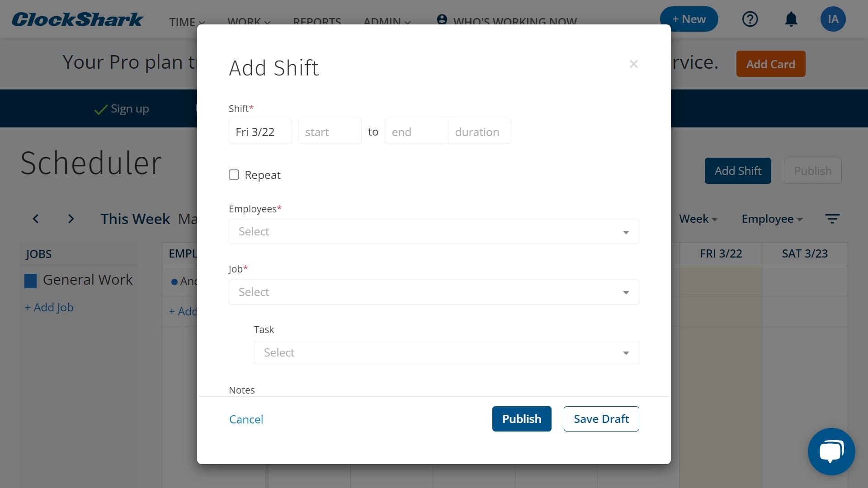The width and height of the screenshot is (868, 488).
Task: Open the live chat bubble
Action: pos(831,451)
